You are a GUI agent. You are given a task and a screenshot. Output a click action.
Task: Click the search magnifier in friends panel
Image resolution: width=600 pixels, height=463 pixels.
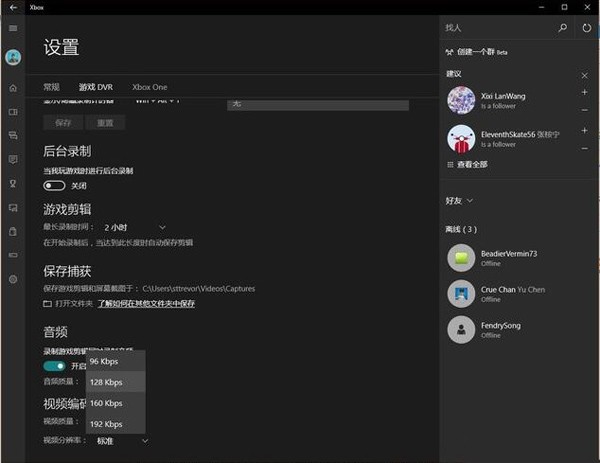point(562,28)
